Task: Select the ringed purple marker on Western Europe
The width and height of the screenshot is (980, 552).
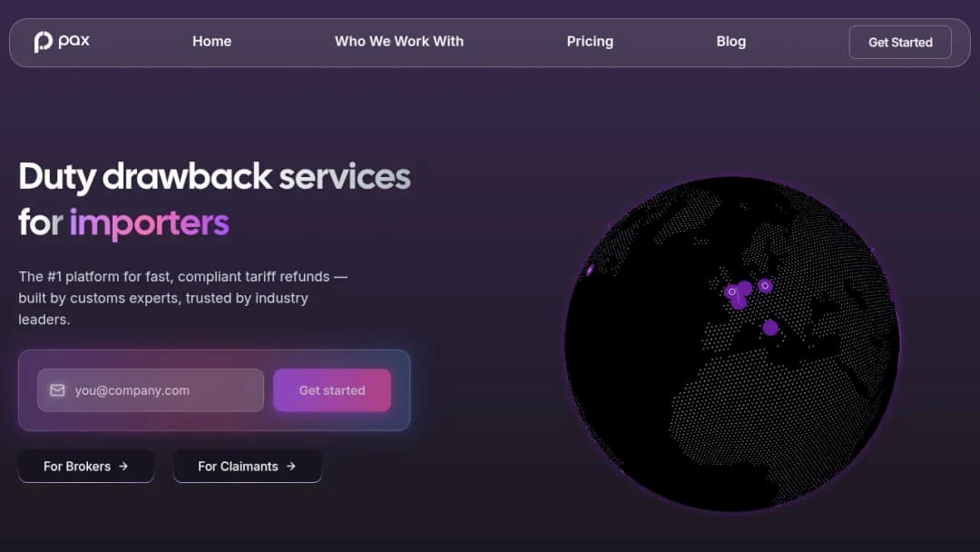Action: [x=731, y=292]
